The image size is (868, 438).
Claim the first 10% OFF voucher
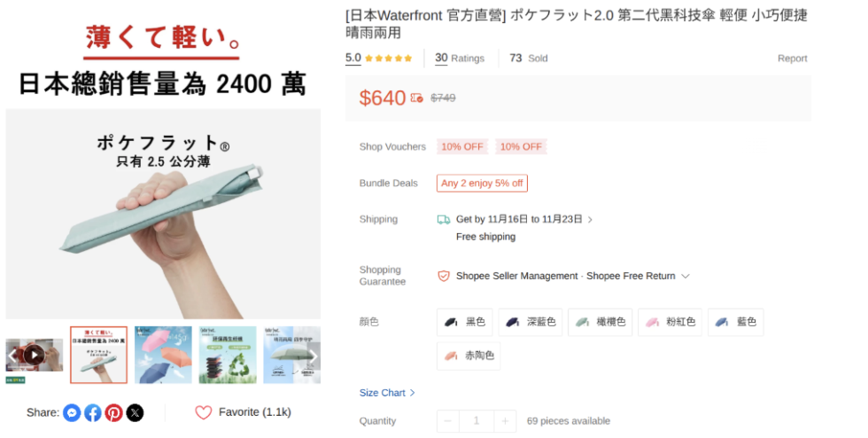click(462, 146)
